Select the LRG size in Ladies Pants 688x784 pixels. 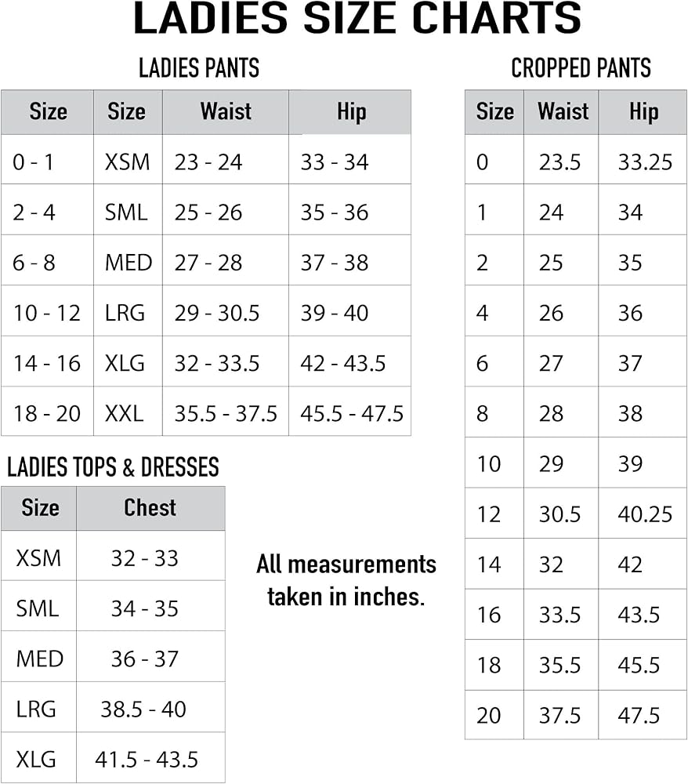[125, 313]
